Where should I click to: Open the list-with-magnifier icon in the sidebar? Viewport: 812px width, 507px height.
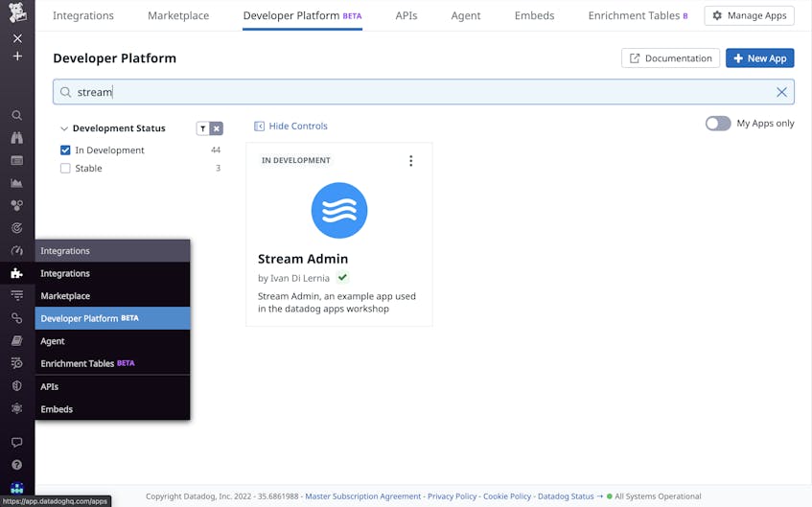[17, 363]
